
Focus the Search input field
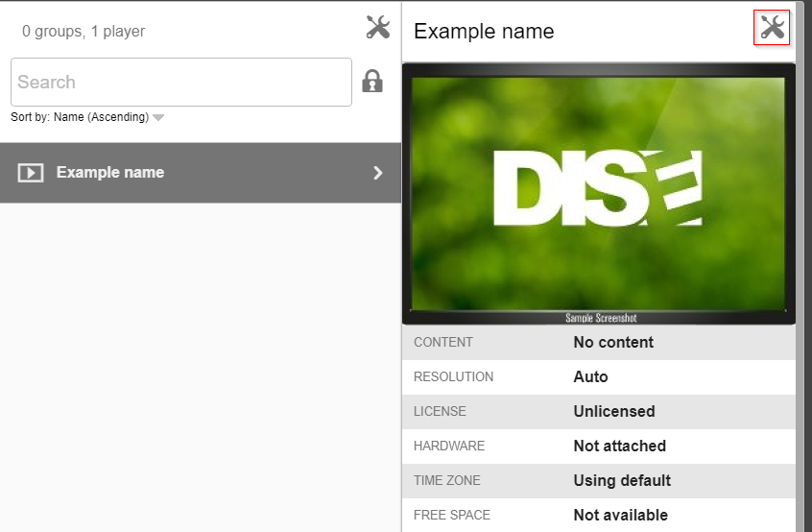click(x=181, y=82)
